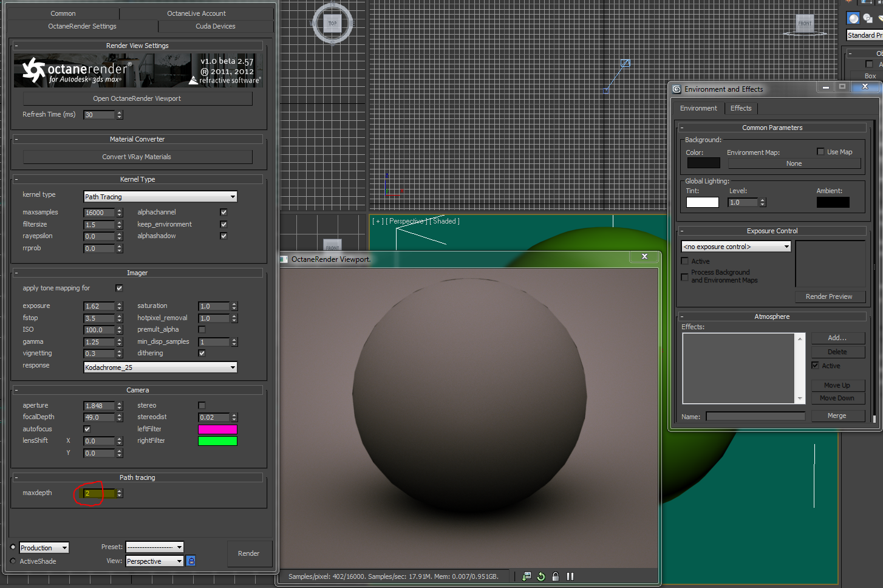Click the Front ViewCube in viewport
The width and height of the screenshot is (883, 588).
(805, 23)
